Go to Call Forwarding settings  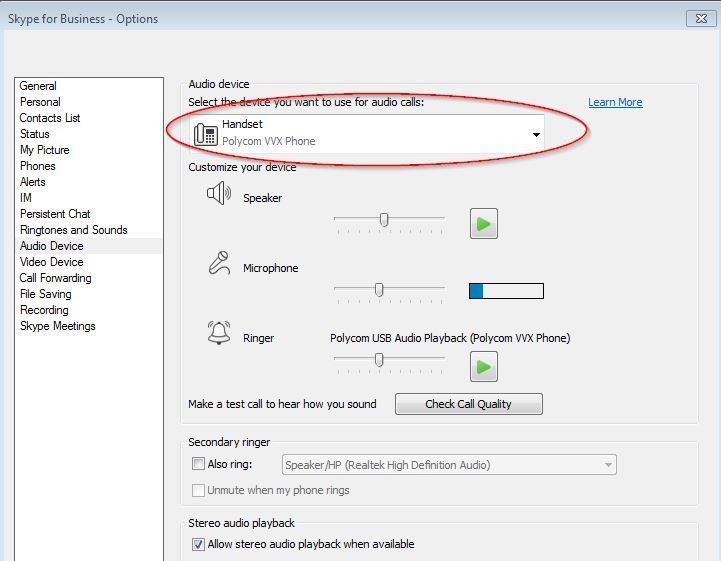56,278
